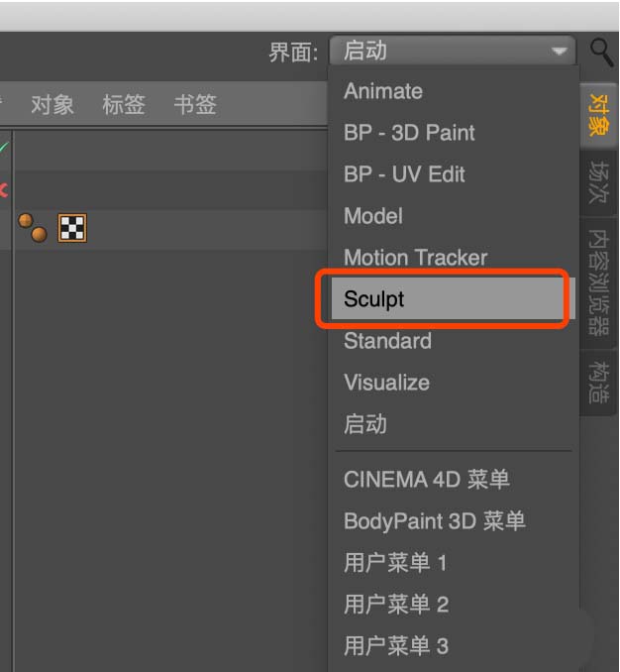Screen dimensions: 620x672
Task: Click the checkerboard texture tag icon
Action: click(x=72, y=229)
